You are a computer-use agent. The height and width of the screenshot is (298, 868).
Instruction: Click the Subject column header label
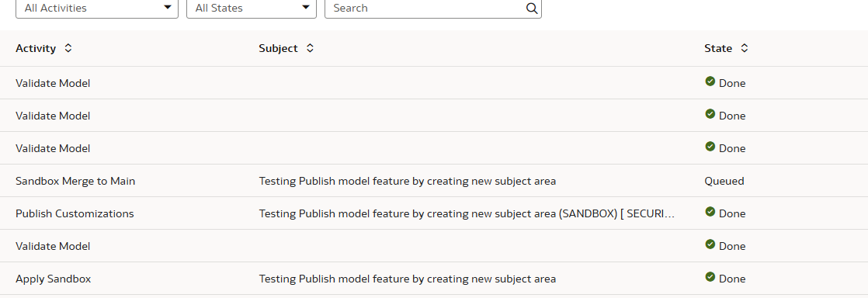(x=278, y=48)
